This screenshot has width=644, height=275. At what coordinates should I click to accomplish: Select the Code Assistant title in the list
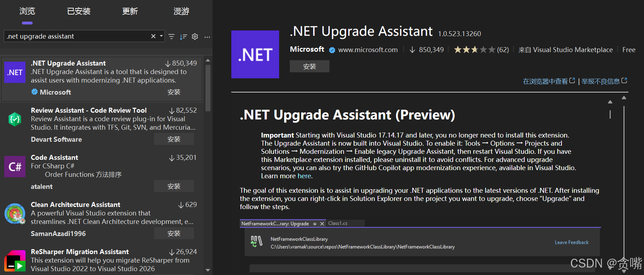point(55,157)
